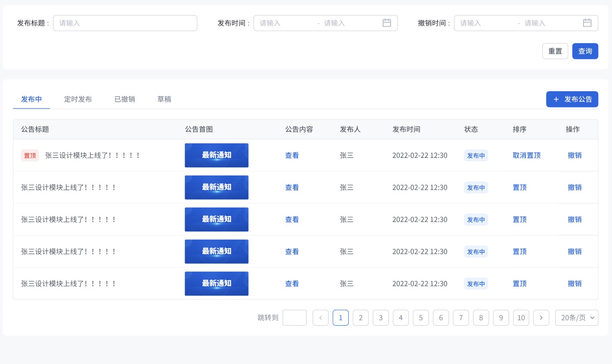
Task: Pin the bottom table row with 置顶
Action: tap(519, 284)
